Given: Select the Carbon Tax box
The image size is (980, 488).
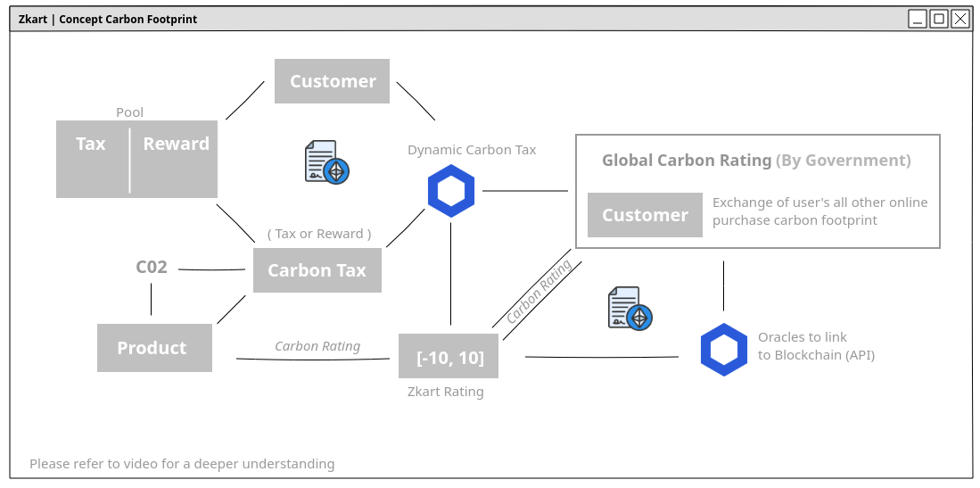Looking at the screenshot, I should (317, 270).
